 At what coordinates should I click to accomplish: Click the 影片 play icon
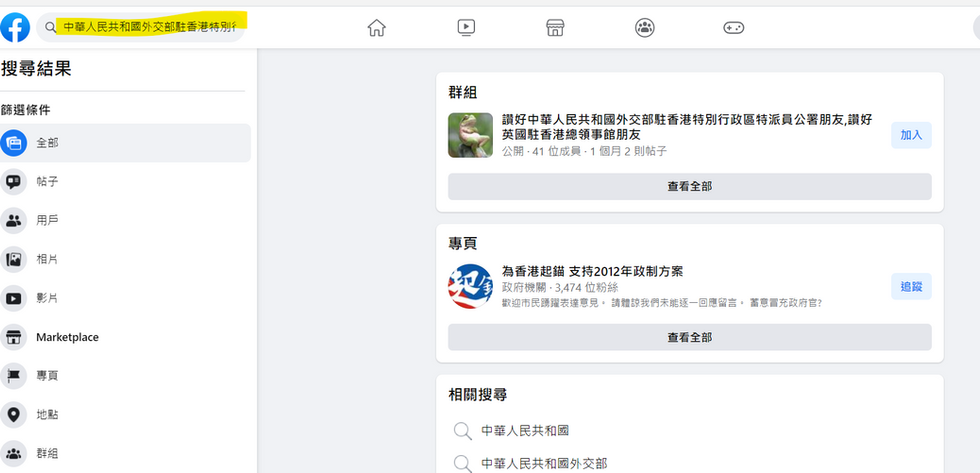(x=13, y=298)
